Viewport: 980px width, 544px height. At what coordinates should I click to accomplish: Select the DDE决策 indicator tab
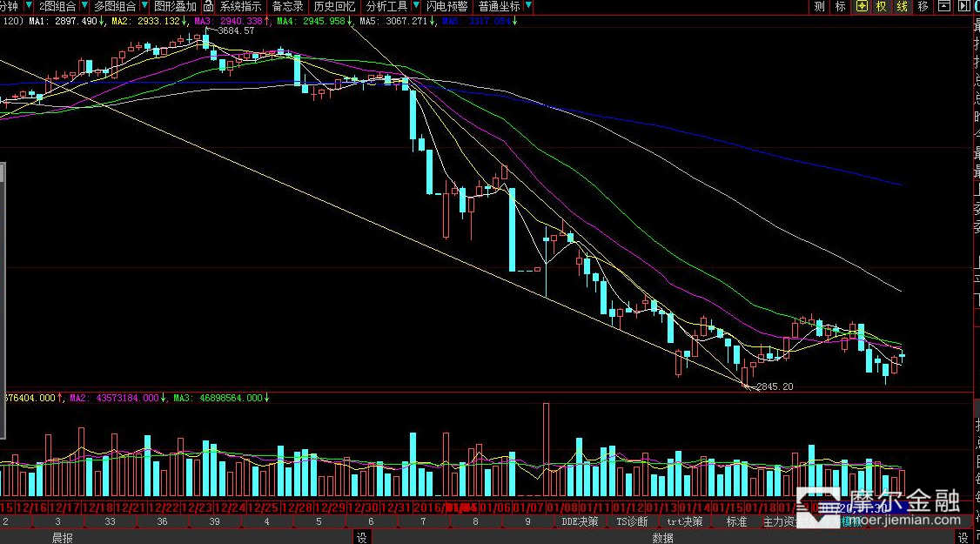pyautogui.click(x=580, y=522)
